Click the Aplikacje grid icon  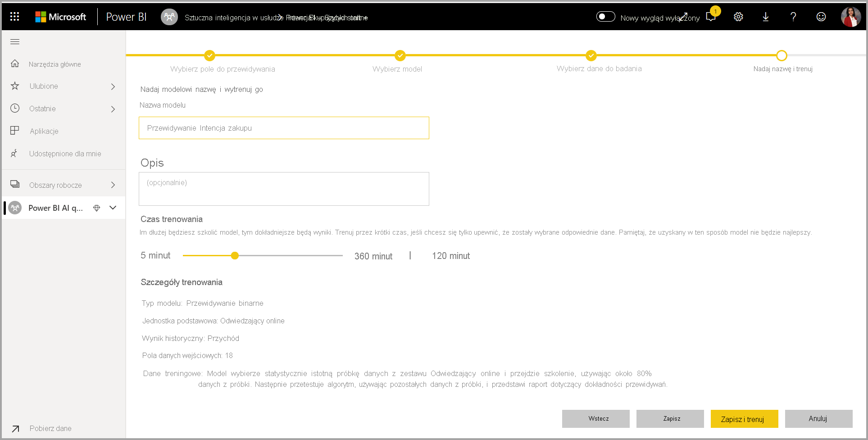click(15, 131)
